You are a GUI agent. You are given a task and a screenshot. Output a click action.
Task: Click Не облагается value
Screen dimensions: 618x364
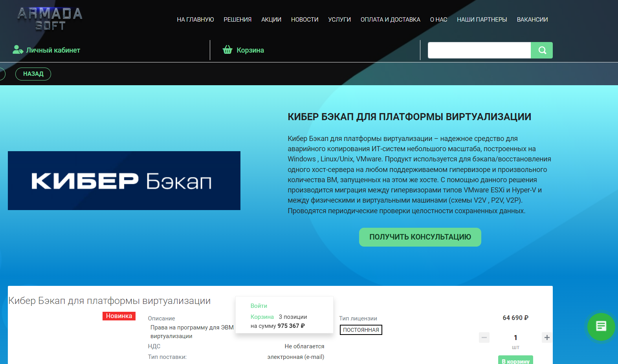tap(304, 346)
